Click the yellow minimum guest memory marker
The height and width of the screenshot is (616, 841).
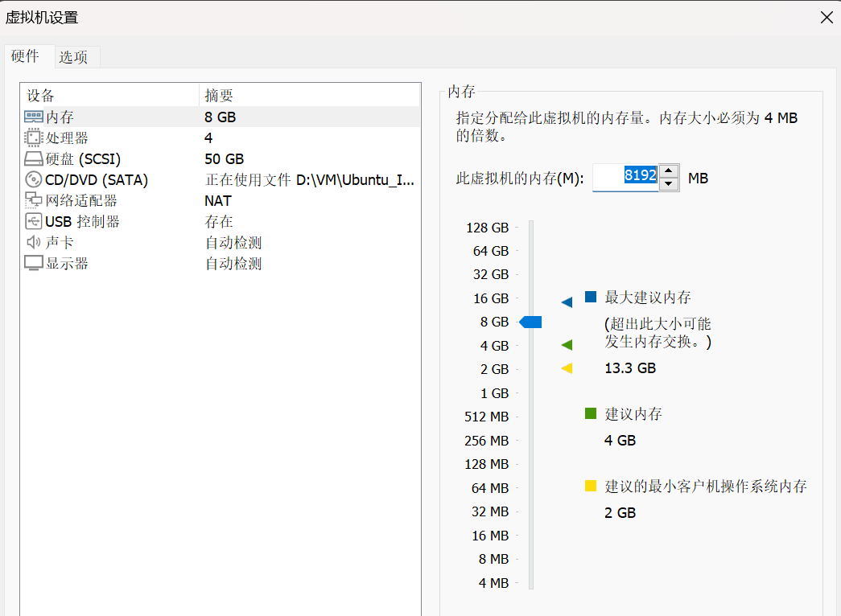[x=567, y=369]
